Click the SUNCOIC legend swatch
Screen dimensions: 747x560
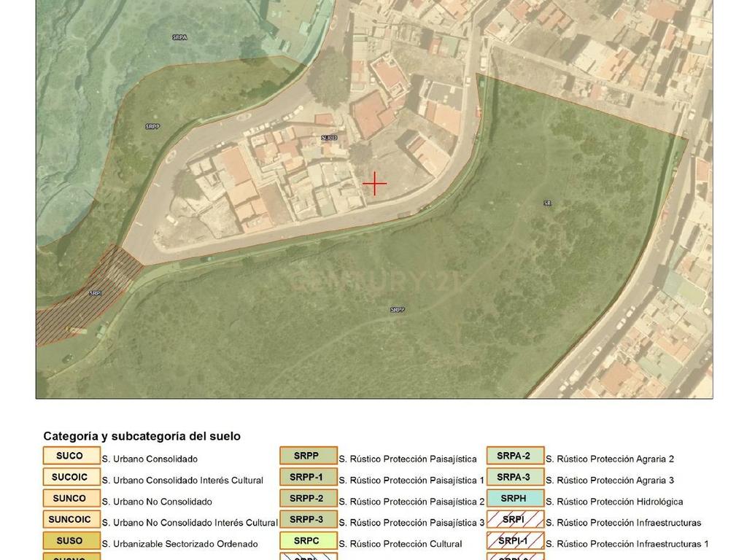[71, 519]
